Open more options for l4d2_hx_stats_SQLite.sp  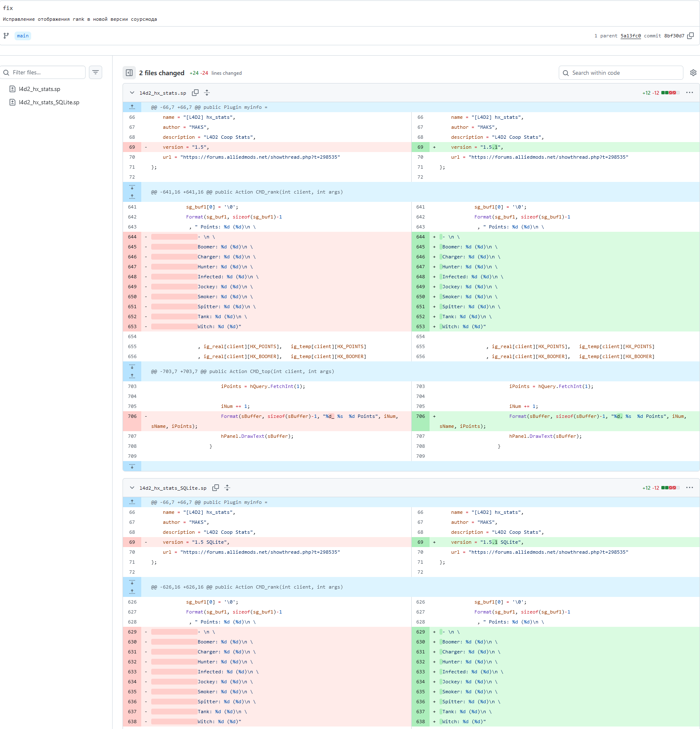click(690, 488)
